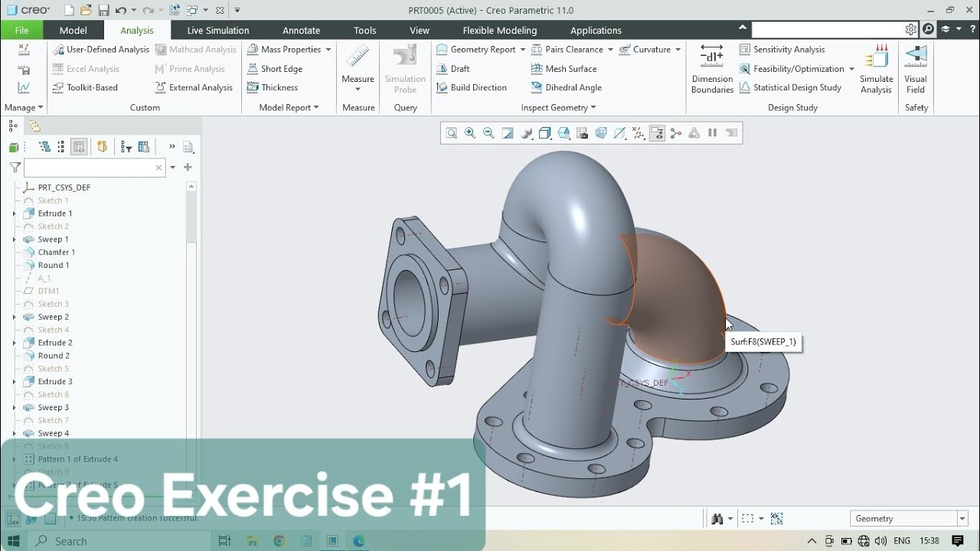
Task: Expand the Inspect Geometry group
Action: [x=559, y=108]
